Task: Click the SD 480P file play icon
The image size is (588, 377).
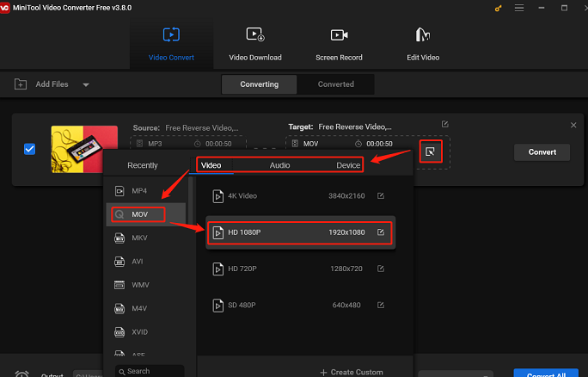Action: [x=217, y=306]
